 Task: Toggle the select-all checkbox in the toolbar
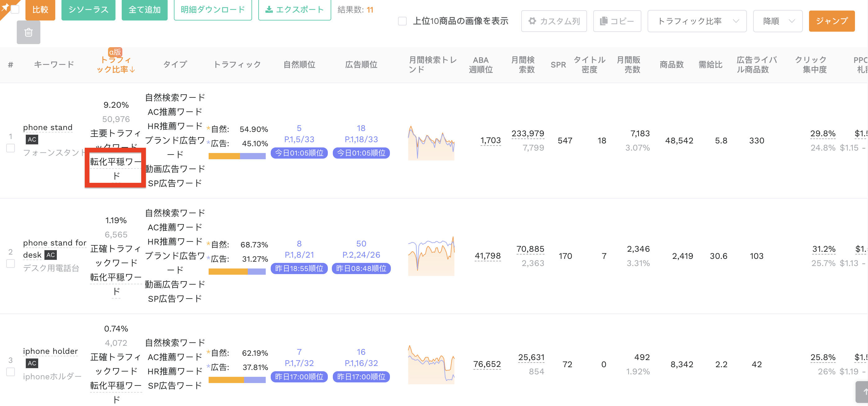point(15,9)
